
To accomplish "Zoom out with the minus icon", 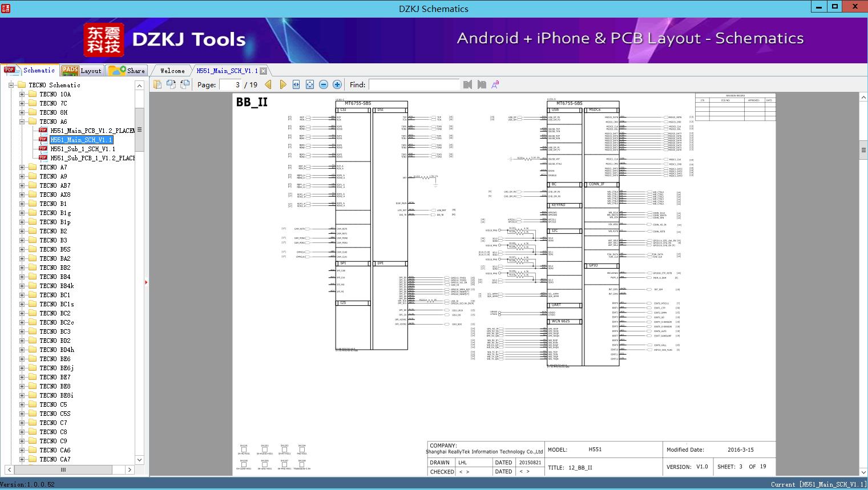I will (324, 84).
